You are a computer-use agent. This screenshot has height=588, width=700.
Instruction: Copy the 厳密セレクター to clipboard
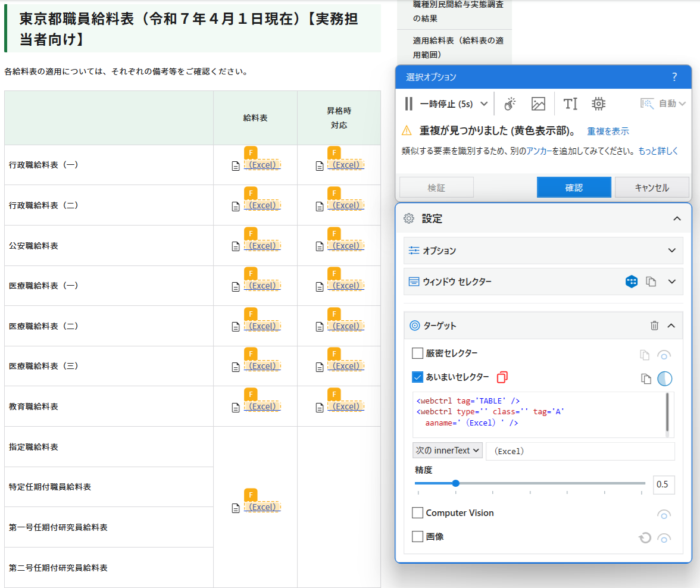[644, 355]
